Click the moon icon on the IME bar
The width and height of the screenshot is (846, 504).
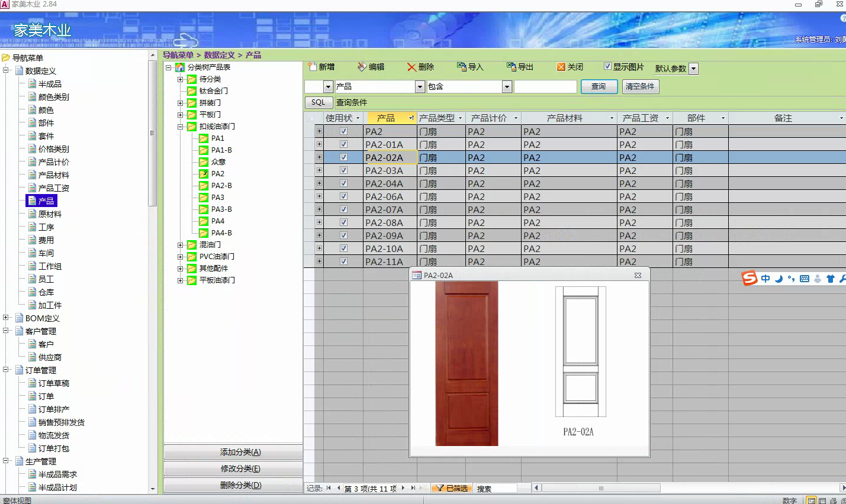click(x=779, y=279)
